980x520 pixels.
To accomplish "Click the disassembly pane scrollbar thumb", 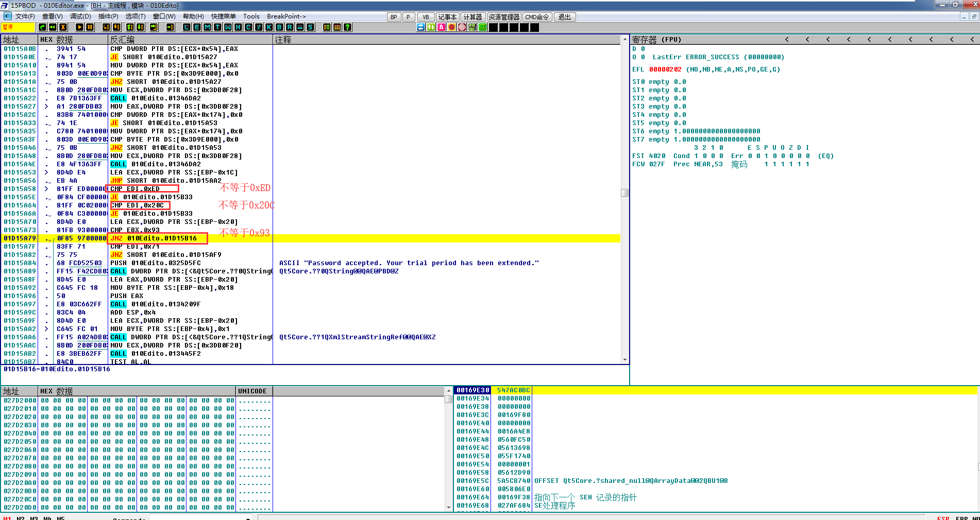I will click(624, 193).
